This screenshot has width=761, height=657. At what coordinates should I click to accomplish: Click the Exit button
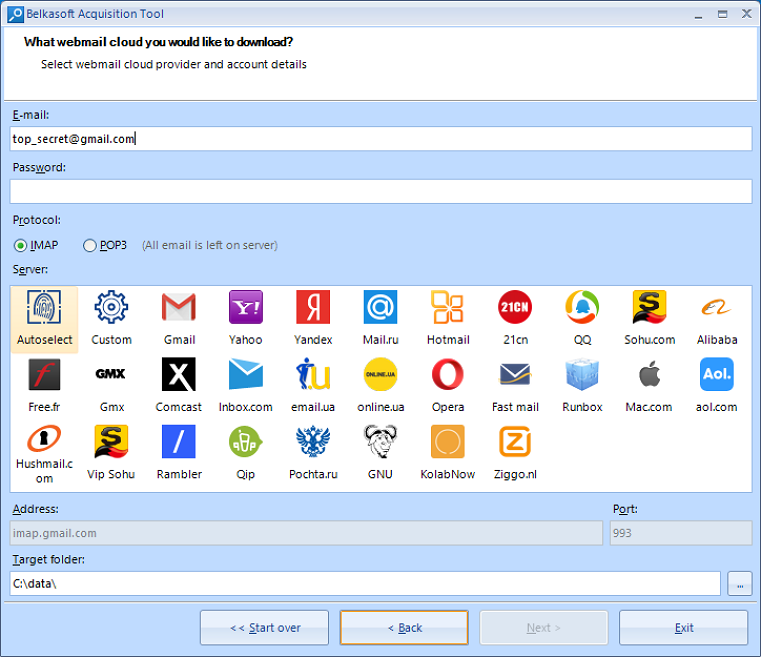(683, 627)
